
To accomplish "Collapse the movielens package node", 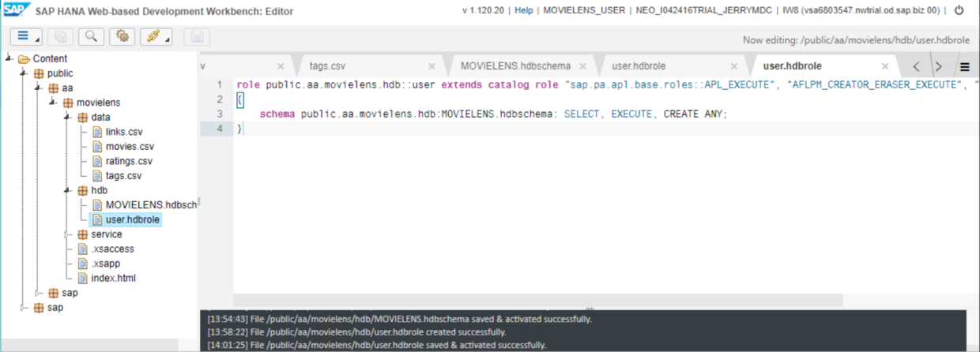I will 53,103.
